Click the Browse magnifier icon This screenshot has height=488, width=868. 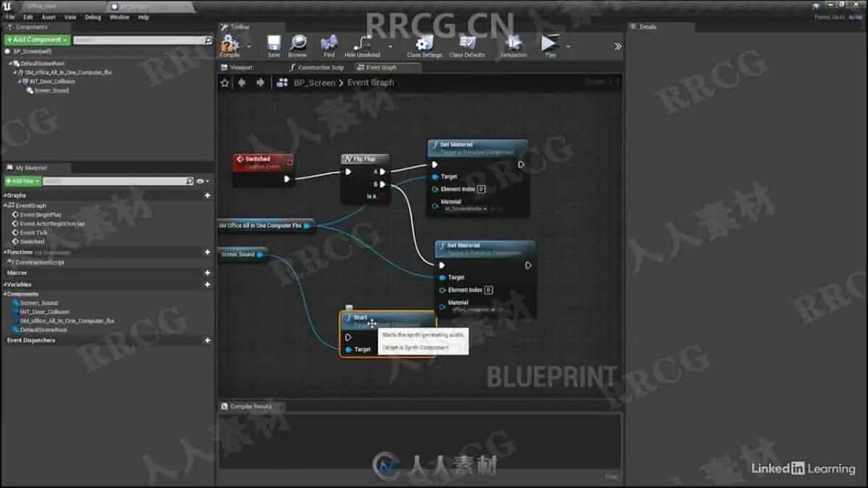tap(297, 44)
